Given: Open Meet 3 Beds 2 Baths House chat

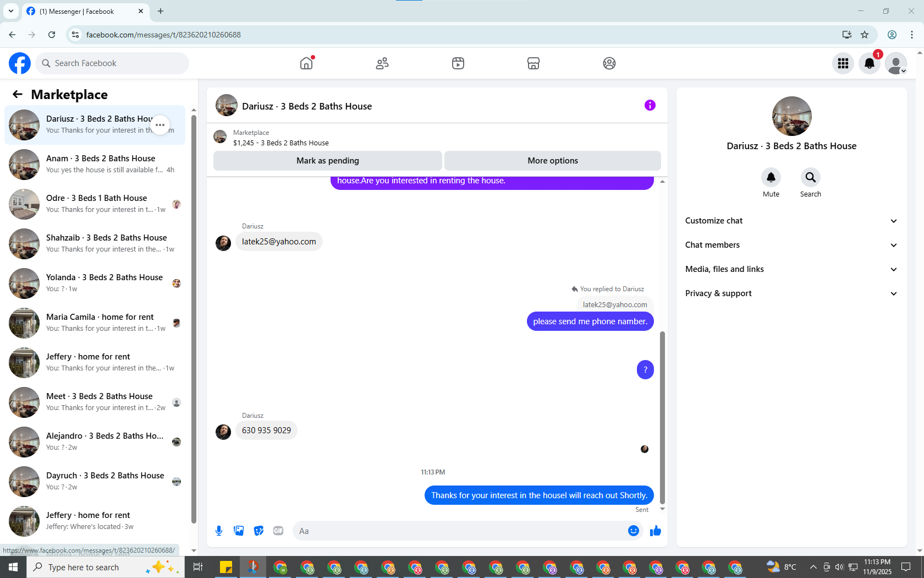Looking at the screenshot, I should (x=95, y=402).
